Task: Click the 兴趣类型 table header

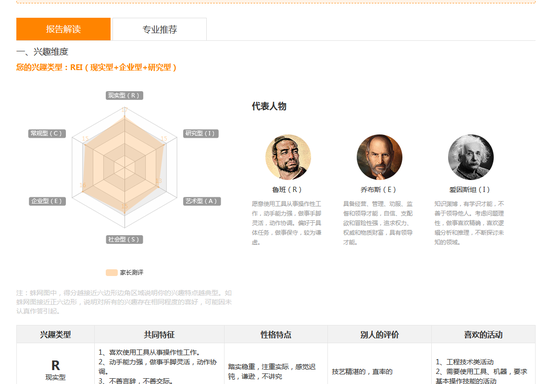Action: pyautogui.click(x=55, y=335)
